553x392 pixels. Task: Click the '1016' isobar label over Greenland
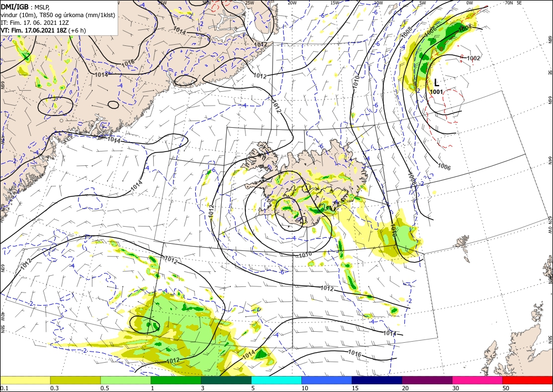click(128, 64)
